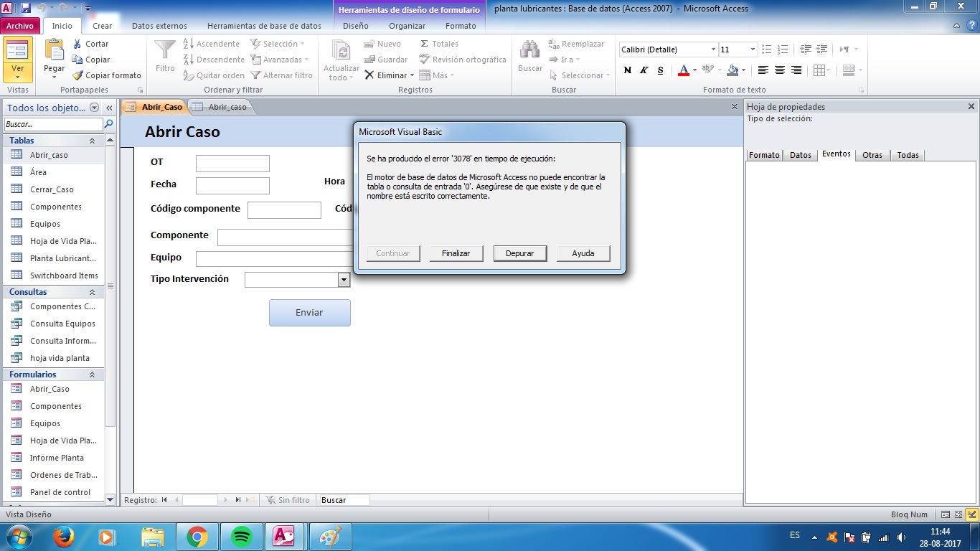The height and width of the screenshot is (551, 980).
Task: Open Spotify from the taskbar
Action: 242,537
